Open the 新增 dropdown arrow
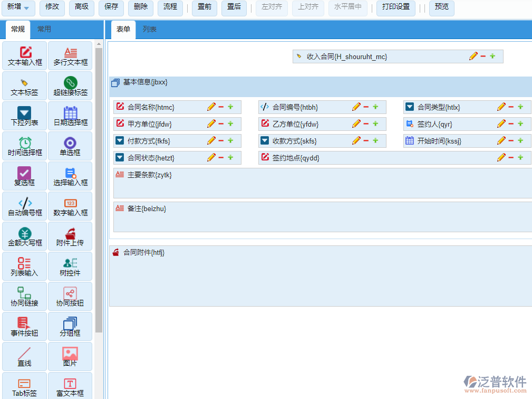532x399 pixels. tap(25, 8)
